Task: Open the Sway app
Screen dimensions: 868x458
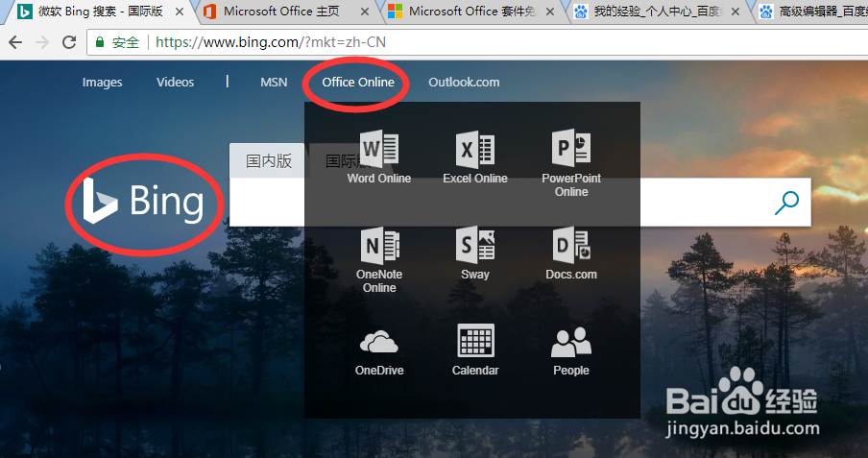Action: point(475,253)
